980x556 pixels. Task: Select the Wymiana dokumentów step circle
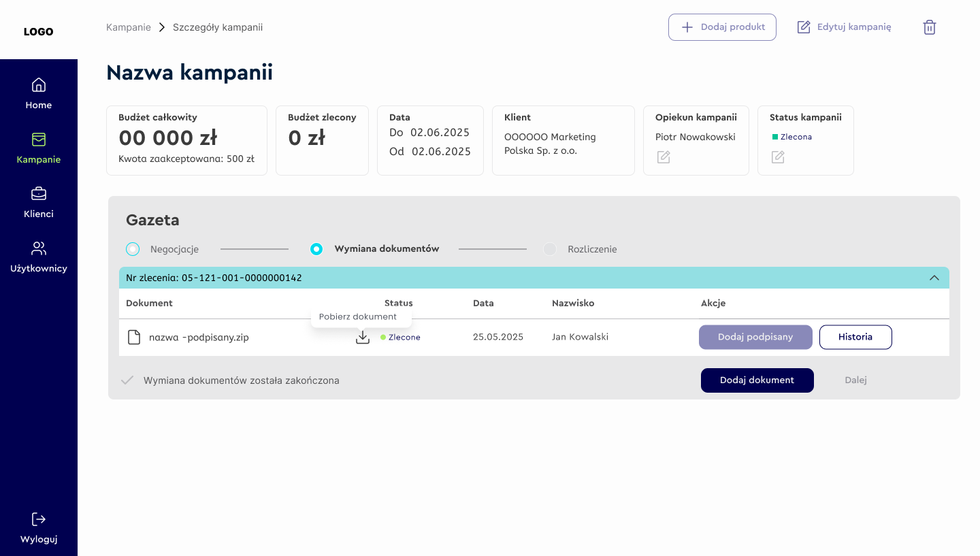pos(316,249)
